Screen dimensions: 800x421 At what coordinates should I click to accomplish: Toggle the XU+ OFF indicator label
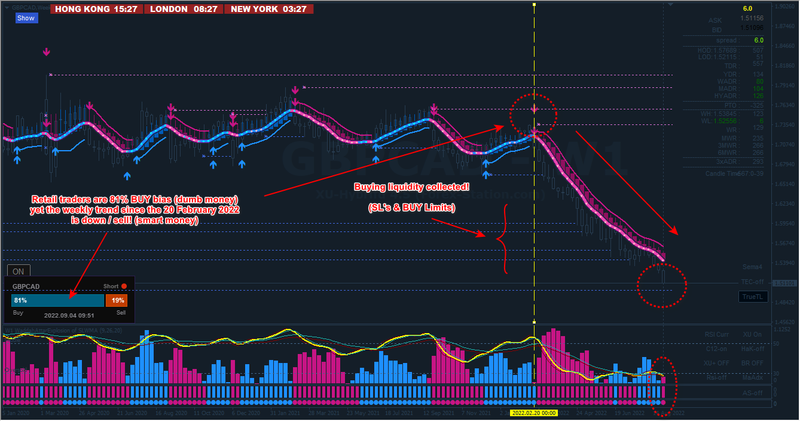pos(716,363)
